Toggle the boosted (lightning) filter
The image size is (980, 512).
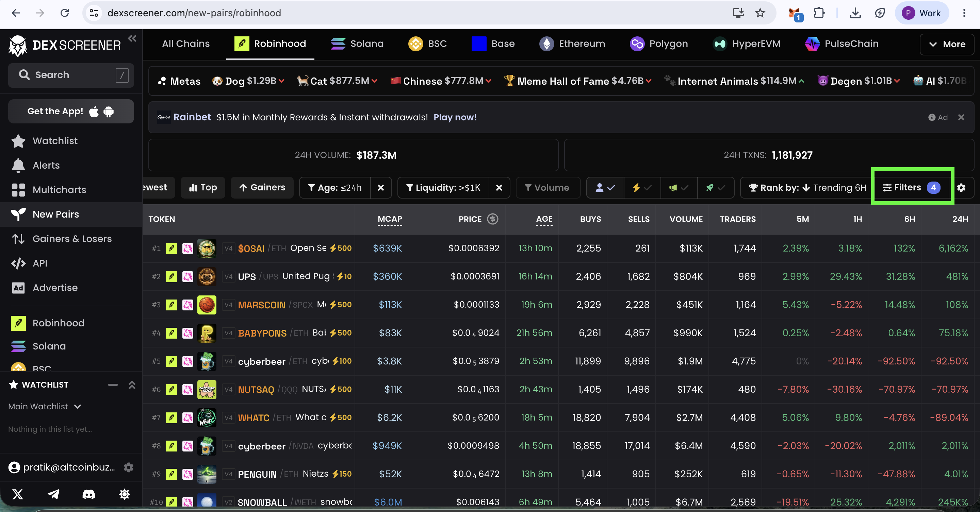(x=642, y=187)
